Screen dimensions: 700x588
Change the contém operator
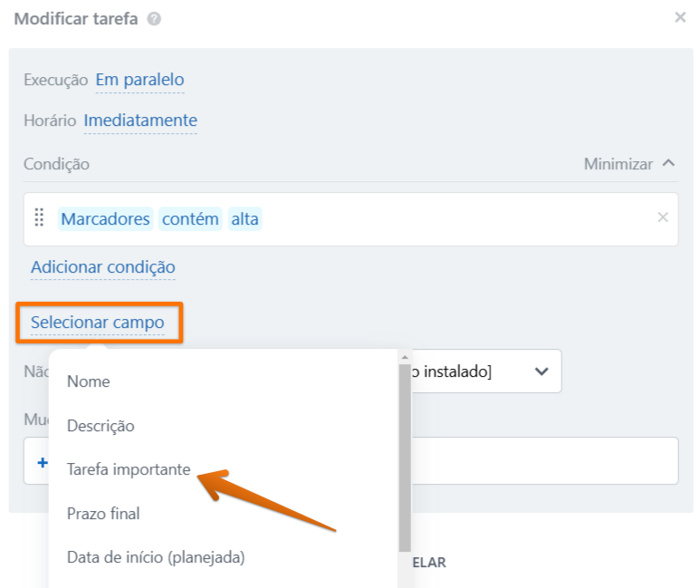click(x=190, y=219)
